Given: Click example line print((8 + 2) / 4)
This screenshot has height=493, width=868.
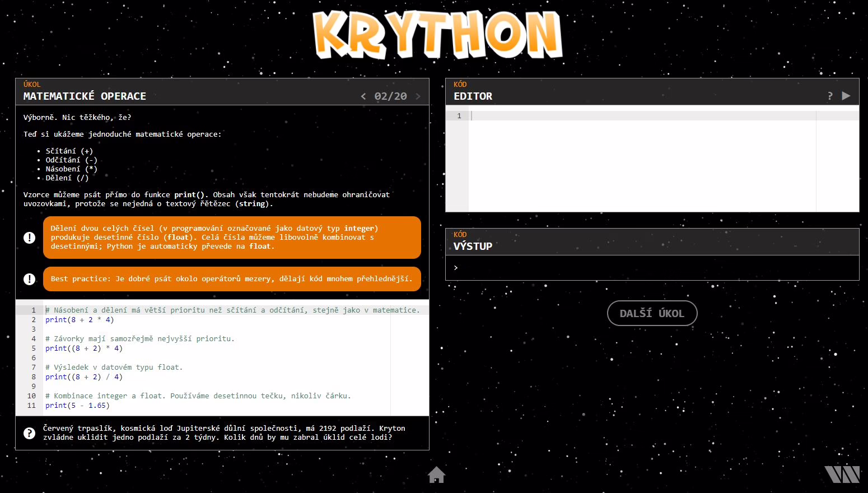Looking at the screenshot, I should coord(84,377).
